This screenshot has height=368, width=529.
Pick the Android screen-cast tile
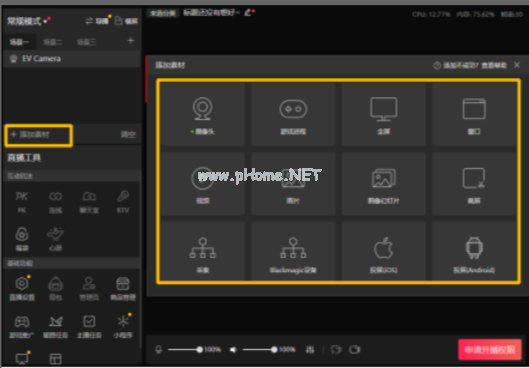coord(474,252)
